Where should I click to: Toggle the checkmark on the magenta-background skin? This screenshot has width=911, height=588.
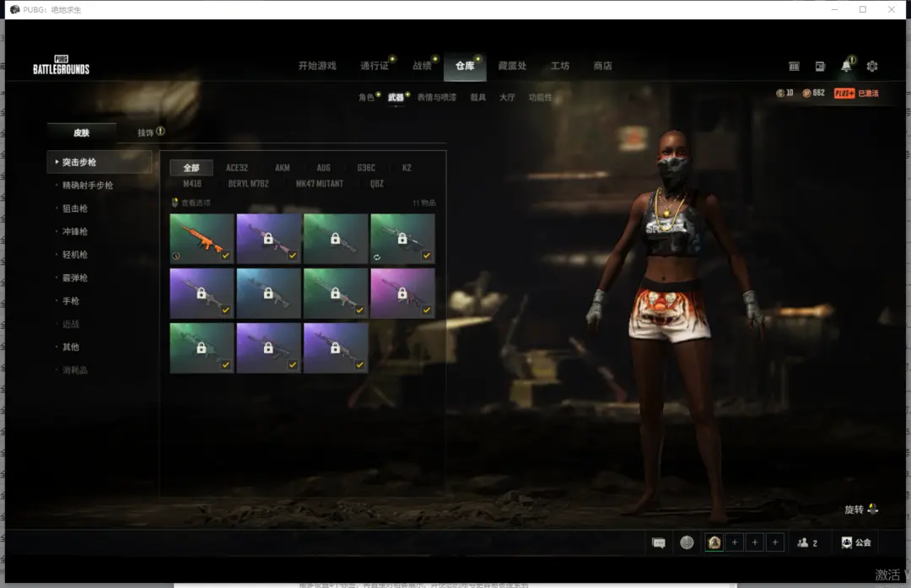(x=427, y=310)
